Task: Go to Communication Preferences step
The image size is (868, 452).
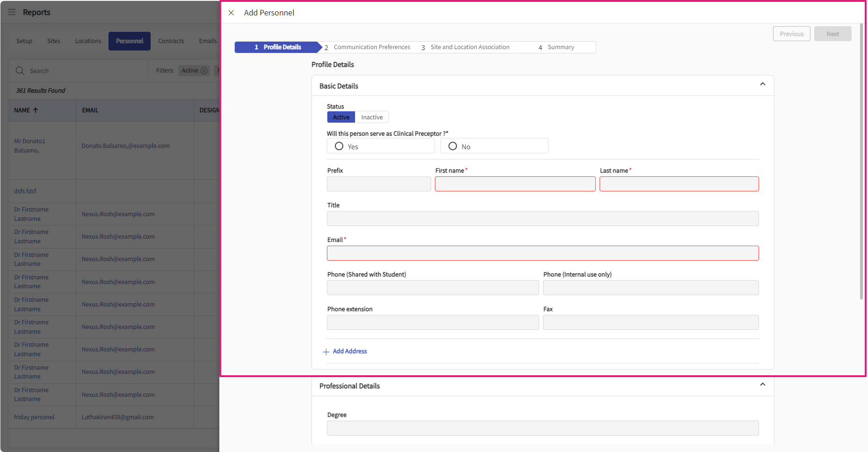Action: [368, 47]
